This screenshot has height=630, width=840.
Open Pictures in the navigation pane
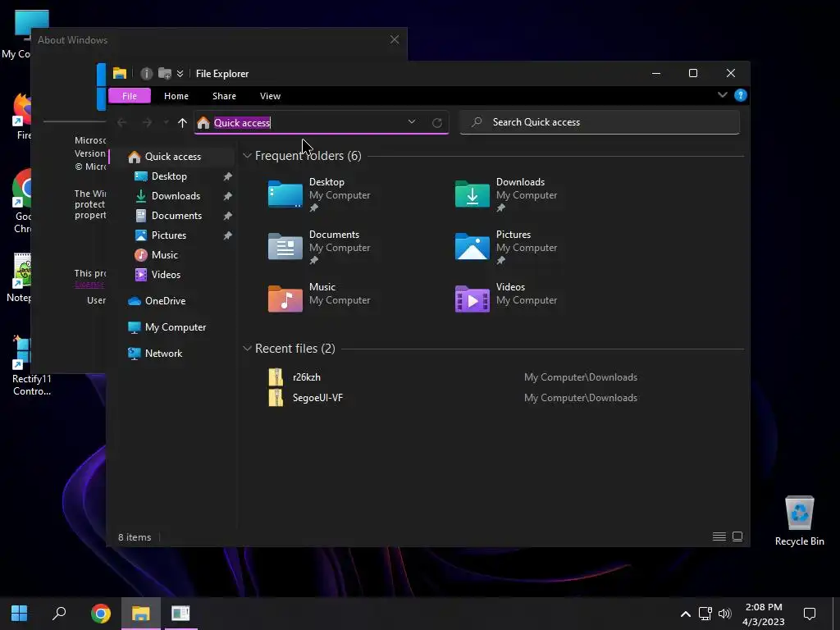click(169, 235)
